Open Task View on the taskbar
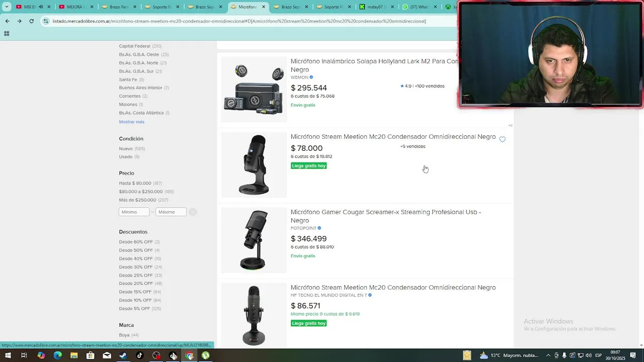The height and width of the screenshot is (362, 644). pyautogui.click(x=24, y=355)
